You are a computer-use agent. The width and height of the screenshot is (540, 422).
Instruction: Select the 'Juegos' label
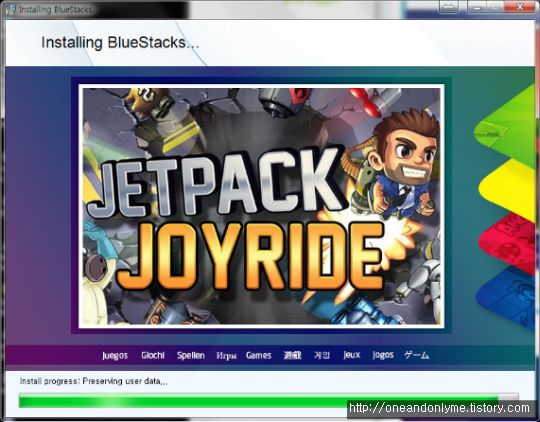(115, 355)
